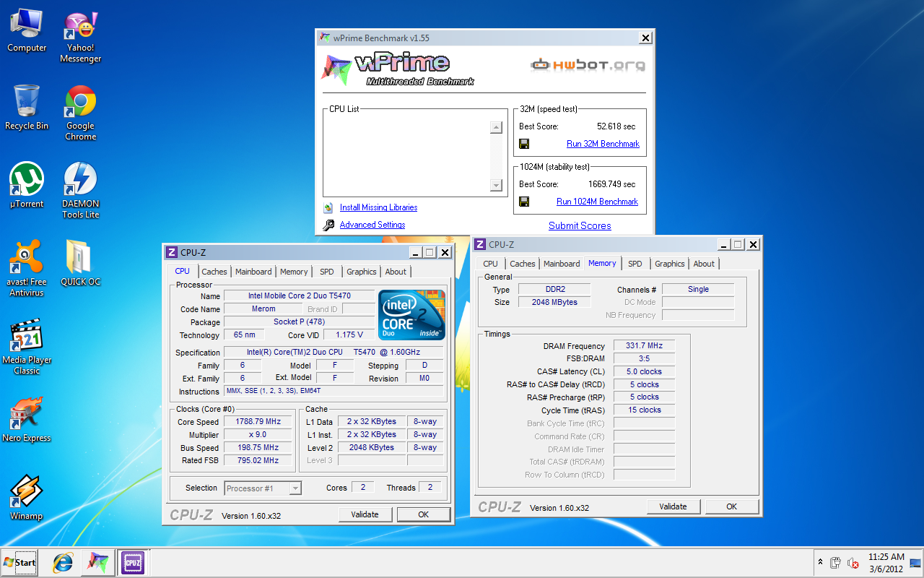Click the volume muted tray icon
The height and width of the screenshot is (578, 924).
point(853,562)
